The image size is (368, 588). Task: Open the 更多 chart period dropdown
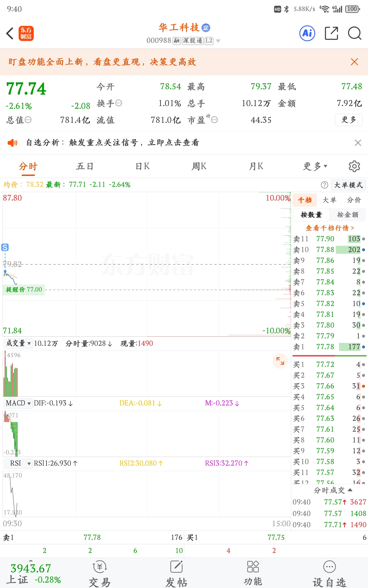pyautogui.click(x=315, y=166)
